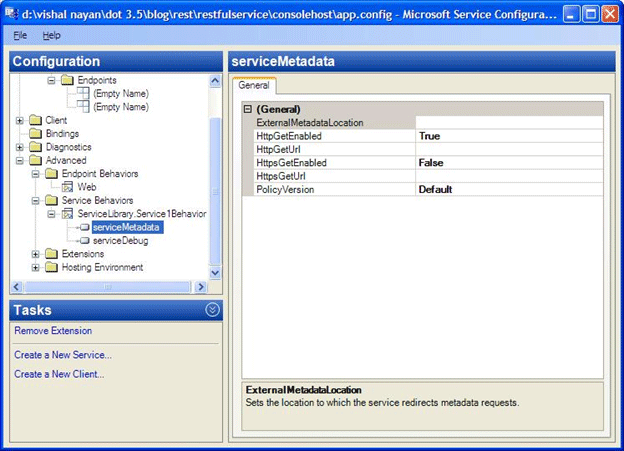Expand the Extensions tree node
The image size is (624, 451).
pos(36,255)
